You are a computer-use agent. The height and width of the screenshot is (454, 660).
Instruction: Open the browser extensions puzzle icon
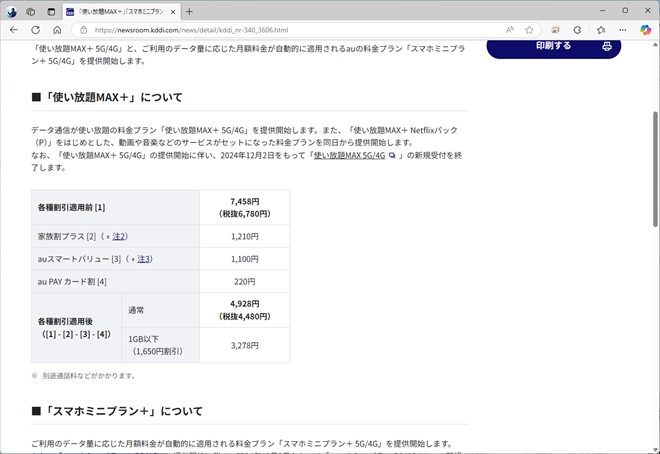[x=578, y=30]
